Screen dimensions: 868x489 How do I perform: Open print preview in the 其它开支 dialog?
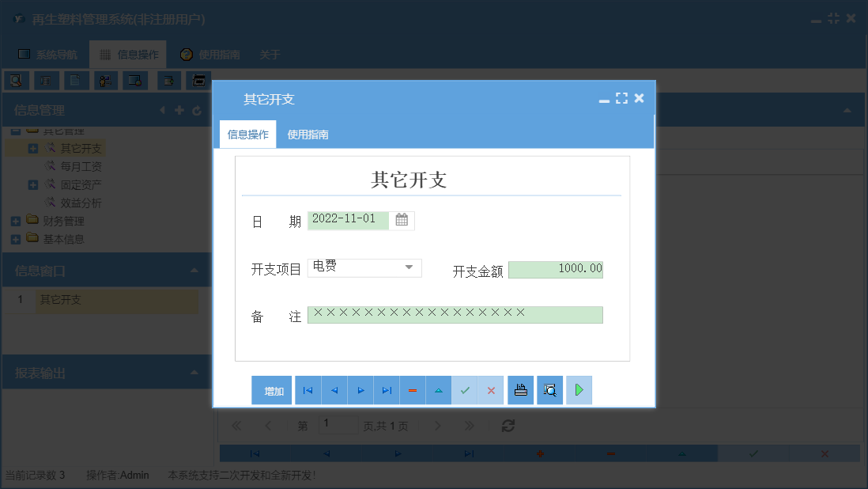[x=549, y=389]
